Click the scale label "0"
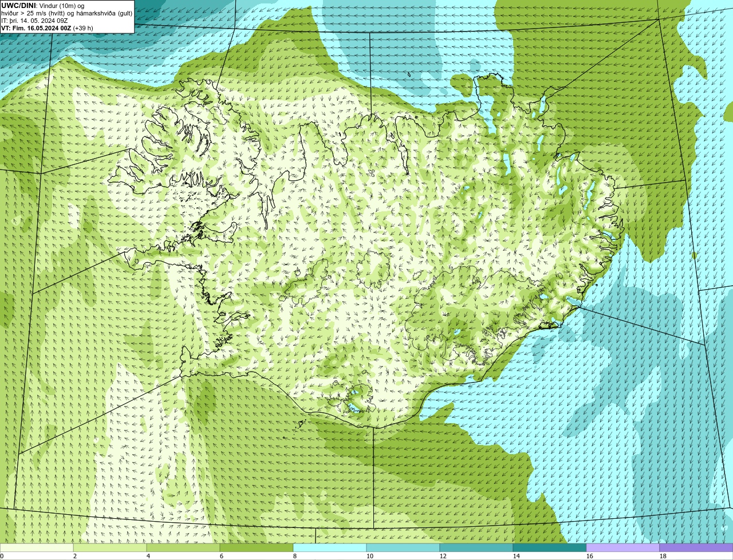Screen dimensions: 733x560 (x=2, y=556)
